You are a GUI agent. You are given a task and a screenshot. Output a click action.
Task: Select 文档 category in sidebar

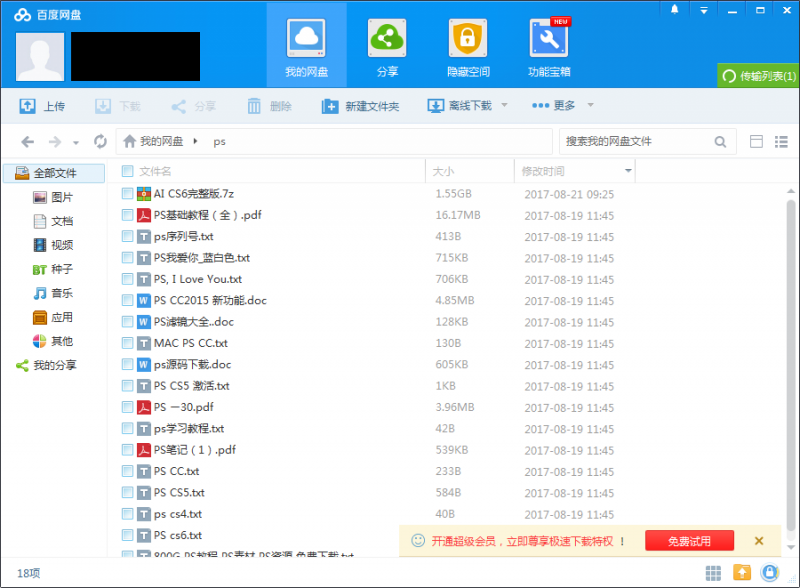[x=53, y=221]
